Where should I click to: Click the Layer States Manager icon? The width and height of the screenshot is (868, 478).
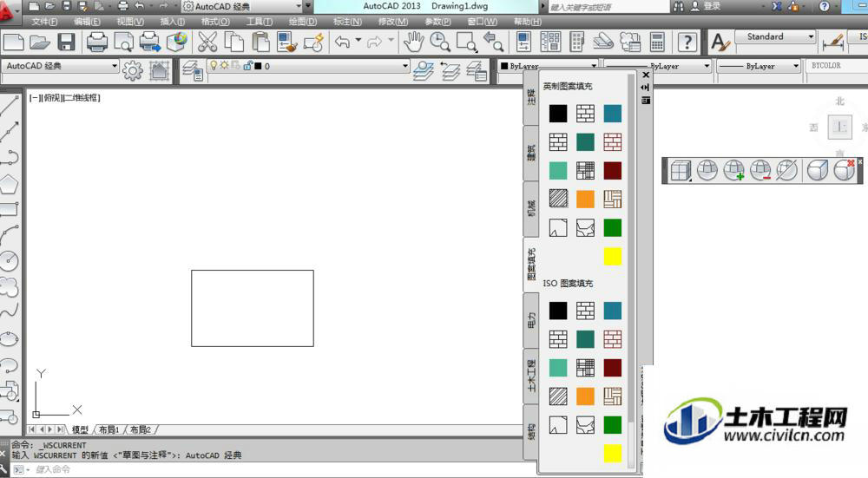pos(477,70)
